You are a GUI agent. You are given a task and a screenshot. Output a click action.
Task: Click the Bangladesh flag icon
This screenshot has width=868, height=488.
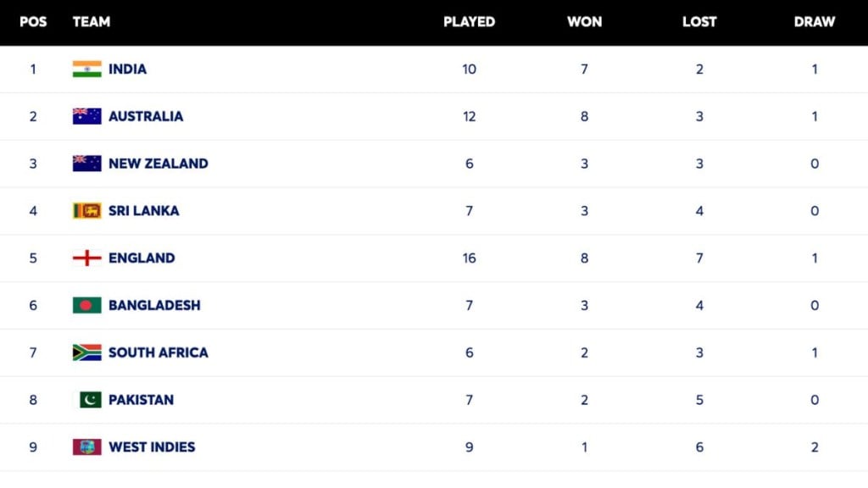point(86,305)
